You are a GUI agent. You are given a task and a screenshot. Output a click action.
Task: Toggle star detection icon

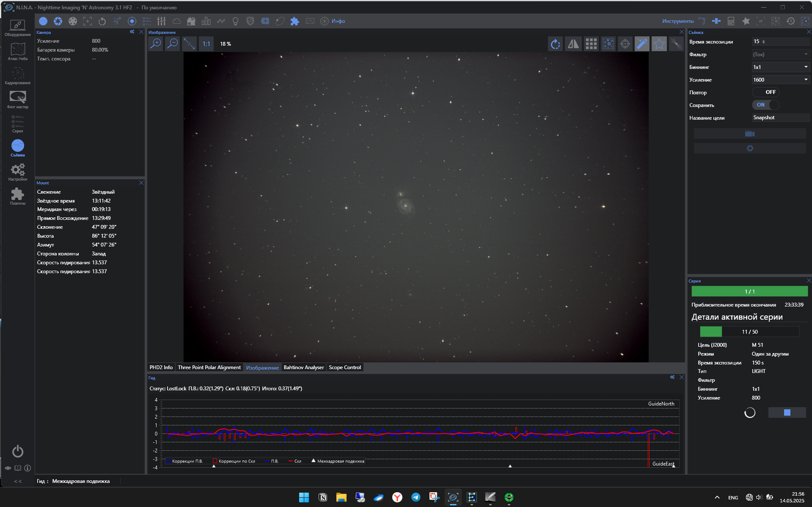click(659, 44)
